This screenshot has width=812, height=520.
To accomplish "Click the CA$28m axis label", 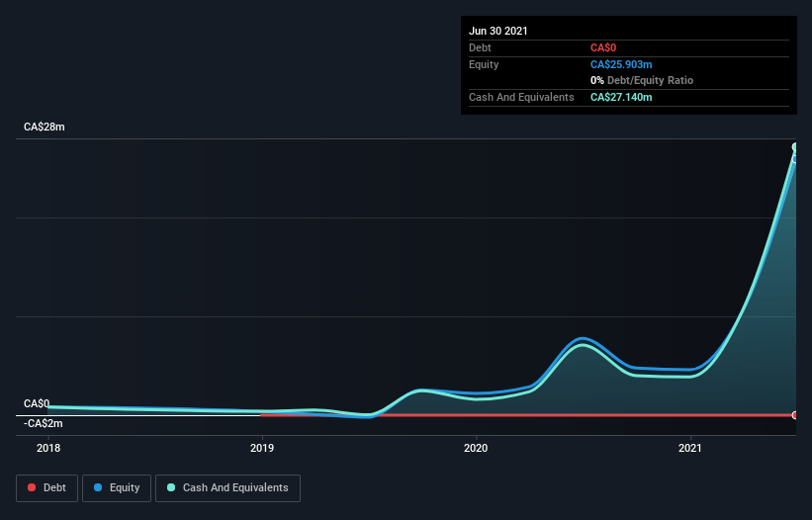I will (x=45, y=128).
